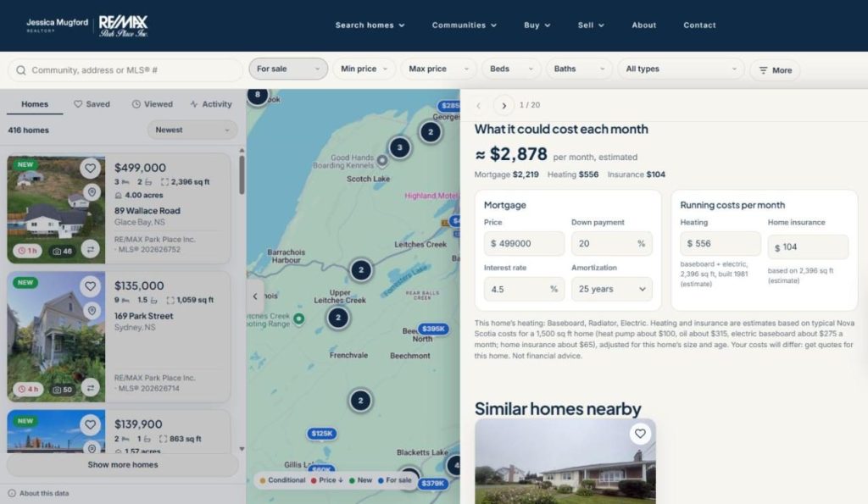This screenshot has height=504, width=868.
Task: Collapse the map panel left arrow
Action: click(255, 296)
